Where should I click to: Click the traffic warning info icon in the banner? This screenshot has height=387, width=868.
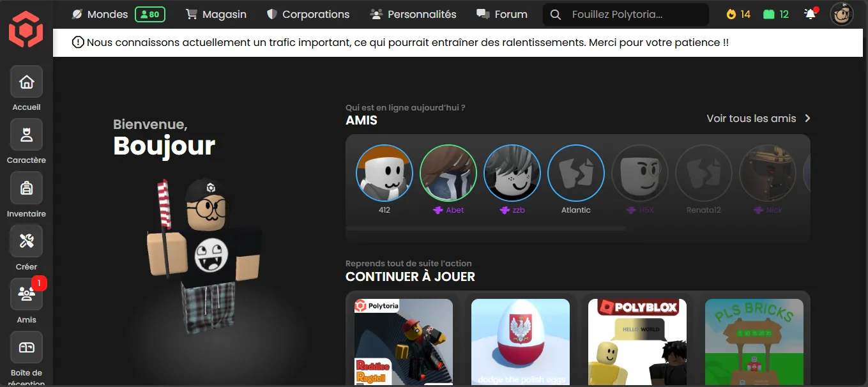(x=78, y=43)
